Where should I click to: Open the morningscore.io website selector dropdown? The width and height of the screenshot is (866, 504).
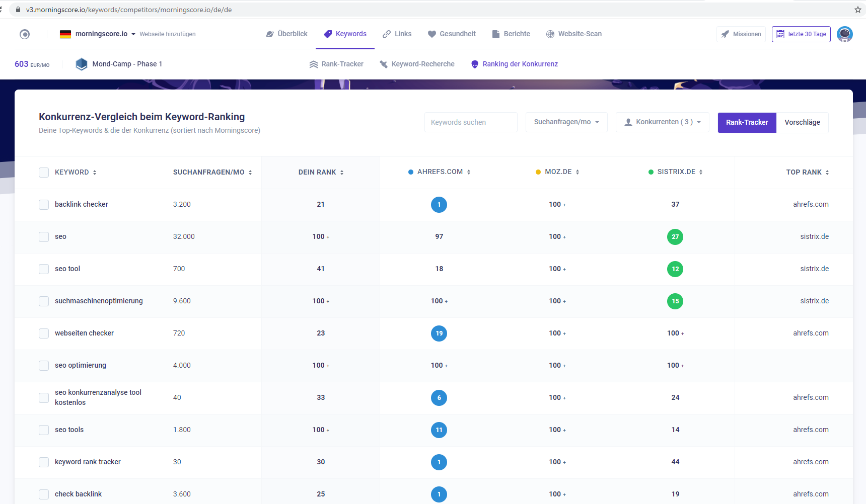[133, 34]
